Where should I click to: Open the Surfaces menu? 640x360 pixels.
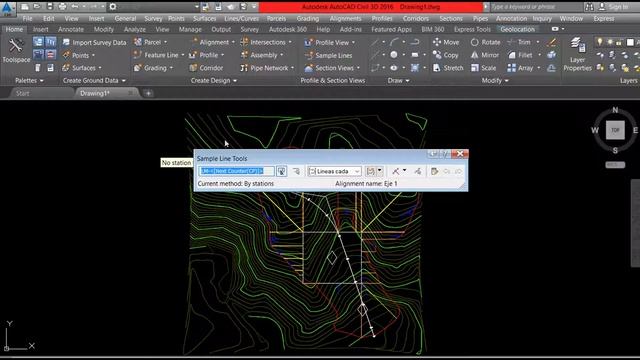[x=204, y=18]
